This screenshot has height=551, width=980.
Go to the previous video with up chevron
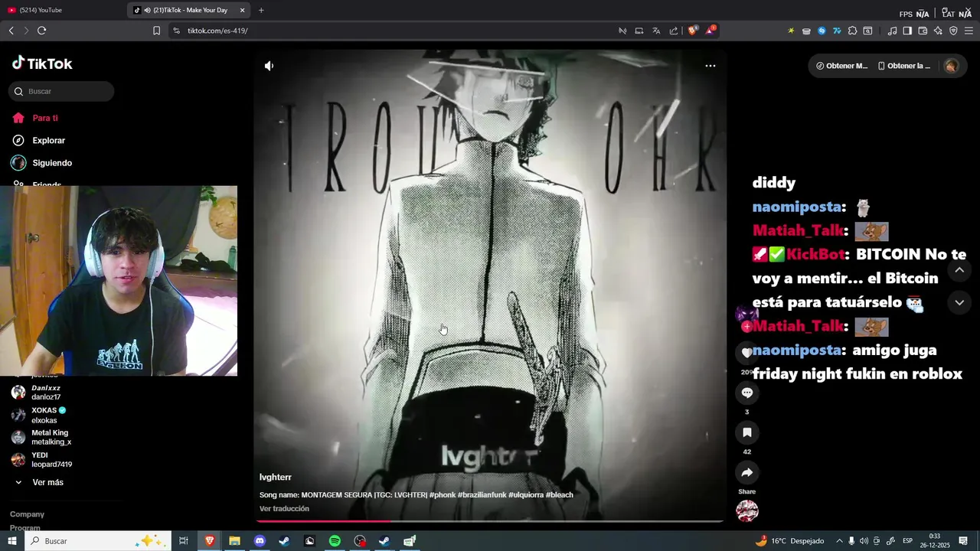coord(959,270)
